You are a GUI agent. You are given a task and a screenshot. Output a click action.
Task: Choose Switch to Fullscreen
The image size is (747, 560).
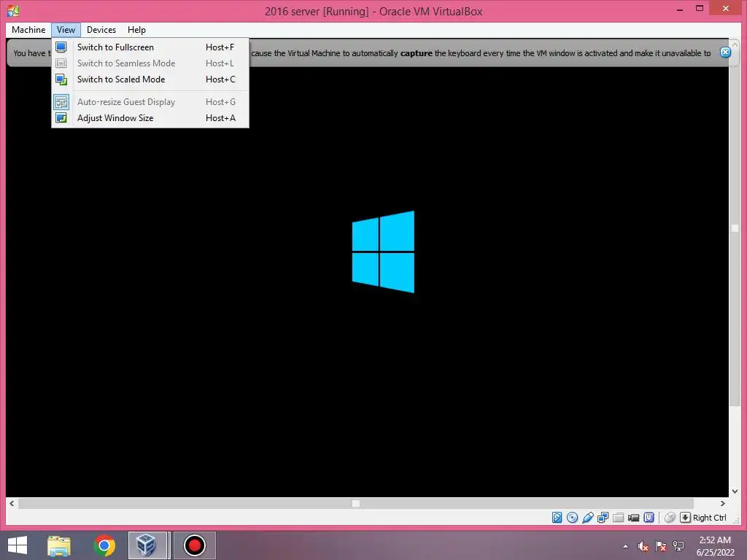(150, 47)
